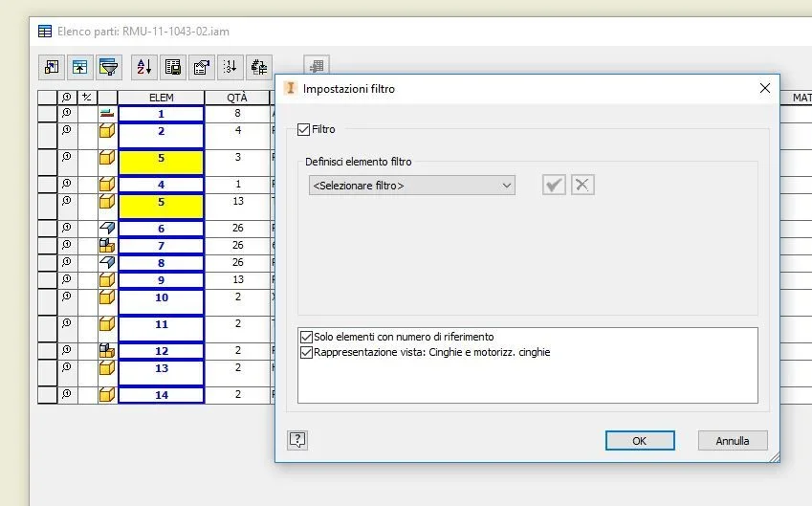
Task: Click the table layout toolbar icon
Action: coord(79,67)
